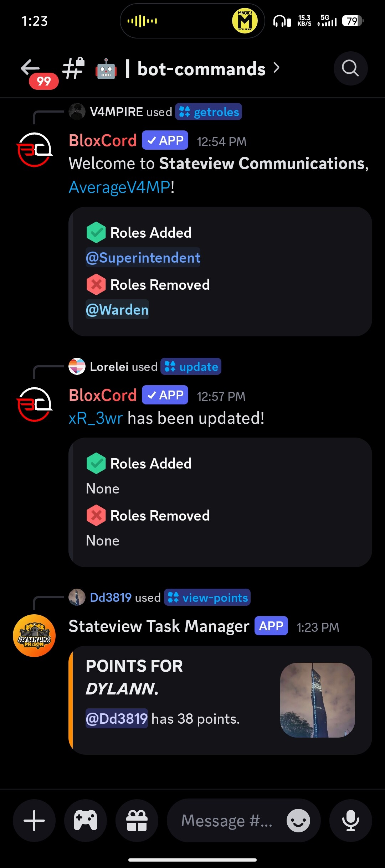Tap the update slash command chip
This screenshot has width=385, height=868.
point(191,367)
